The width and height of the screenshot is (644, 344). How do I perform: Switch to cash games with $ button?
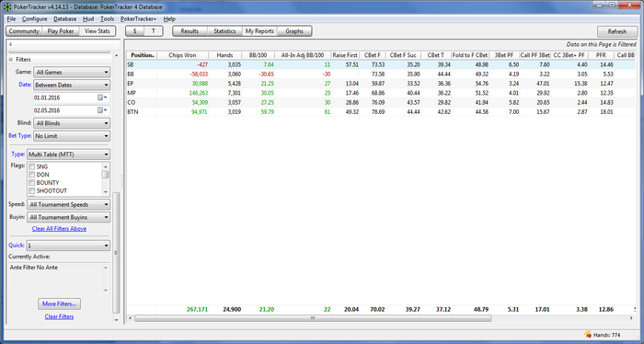(134, 31)
